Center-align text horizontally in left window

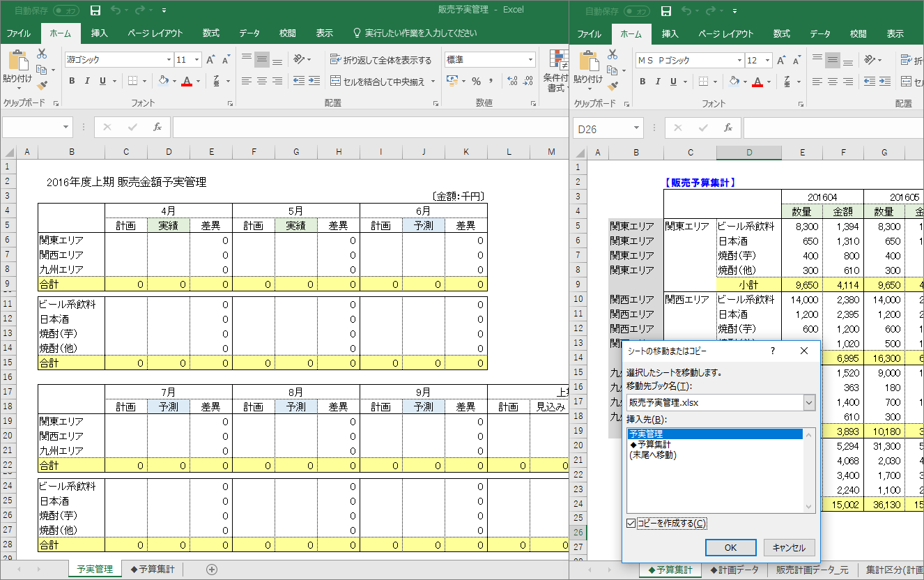[262, 81]
